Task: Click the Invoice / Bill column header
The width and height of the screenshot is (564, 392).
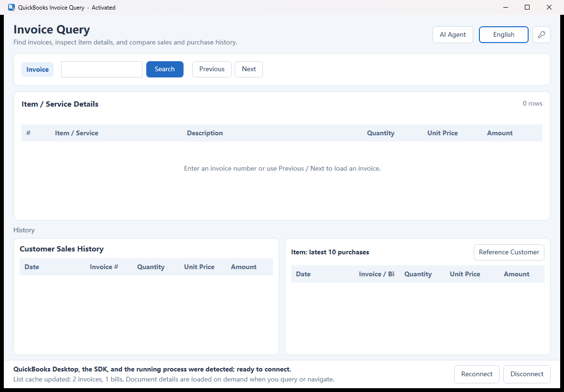Action: (x=377, y=274)
